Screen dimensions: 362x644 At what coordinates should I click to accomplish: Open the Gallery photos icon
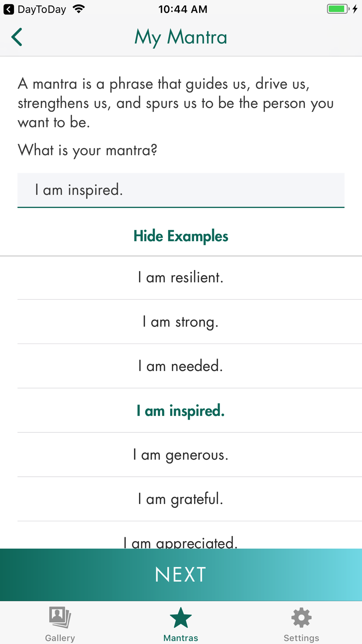[60, 617]
